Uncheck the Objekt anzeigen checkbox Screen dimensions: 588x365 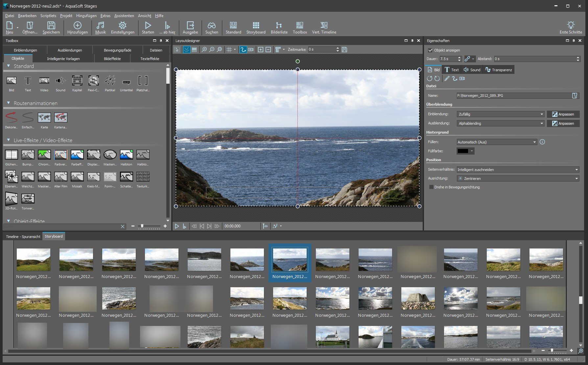click(430, 50)
